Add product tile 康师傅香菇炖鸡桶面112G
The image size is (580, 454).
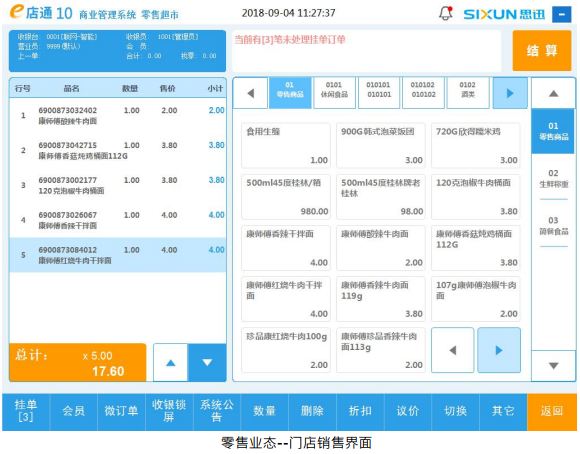tap(476, 248)
